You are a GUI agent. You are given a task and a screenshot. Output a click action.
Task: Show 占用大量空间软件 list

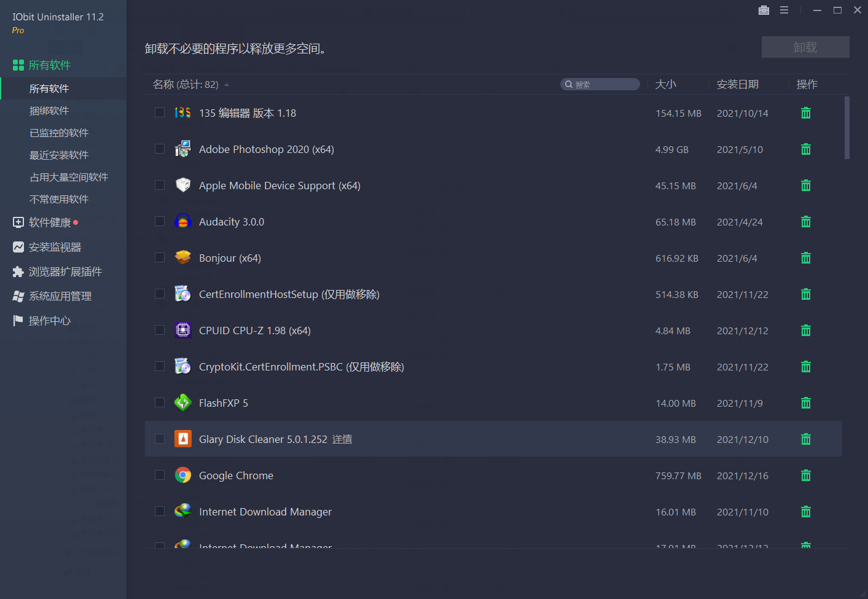69,177
